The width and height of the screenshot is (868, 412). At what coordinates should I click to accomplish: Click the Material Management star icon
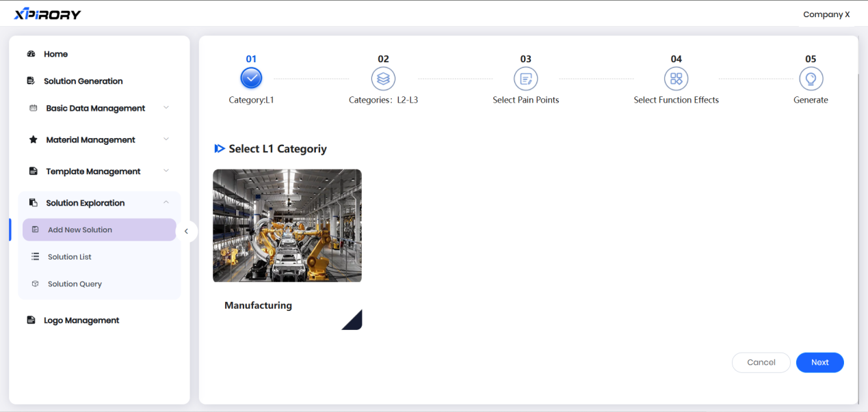pyautogui.click(x=33, y=140)
